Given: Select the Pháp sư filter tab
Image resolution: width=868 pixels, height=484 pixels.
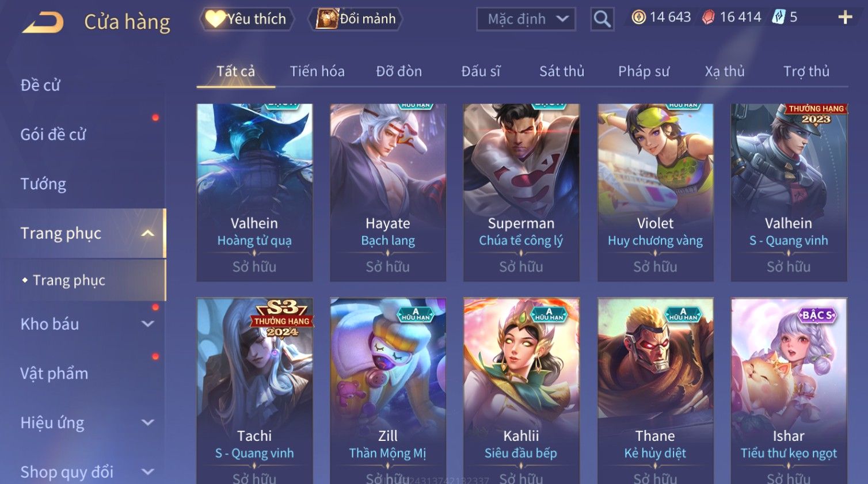Looking at the screenshot, I should (x=644, y=71).
